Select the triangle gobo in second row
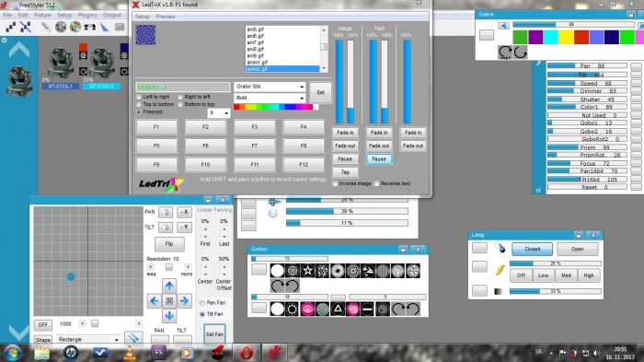Image resolution: width=644 pixels, height=362 pixels. (x=338, y=309)
